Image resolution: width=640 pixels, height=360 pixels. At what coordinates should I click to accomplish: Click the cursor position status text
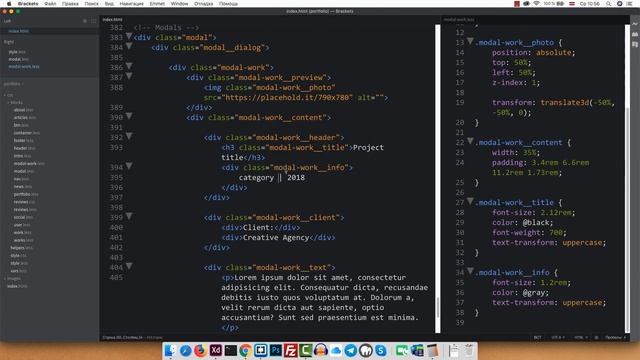(x=122, y=338)
